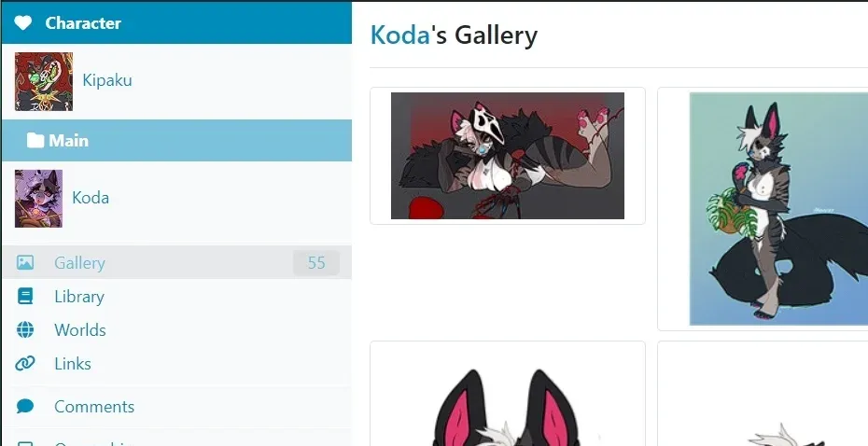The width and height of the screenshot is (868, 446).
Task: Open Koda's sidebar avatar image
Action: [x=39, y=199]
